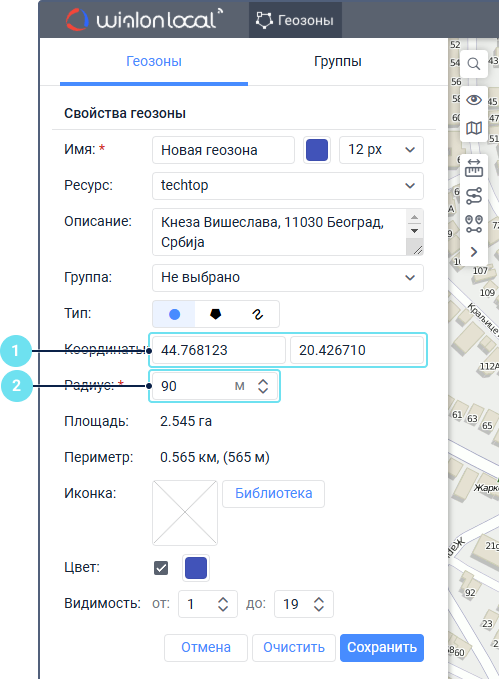
Task: Open the Геозоны tab in header
Action: 295,20
